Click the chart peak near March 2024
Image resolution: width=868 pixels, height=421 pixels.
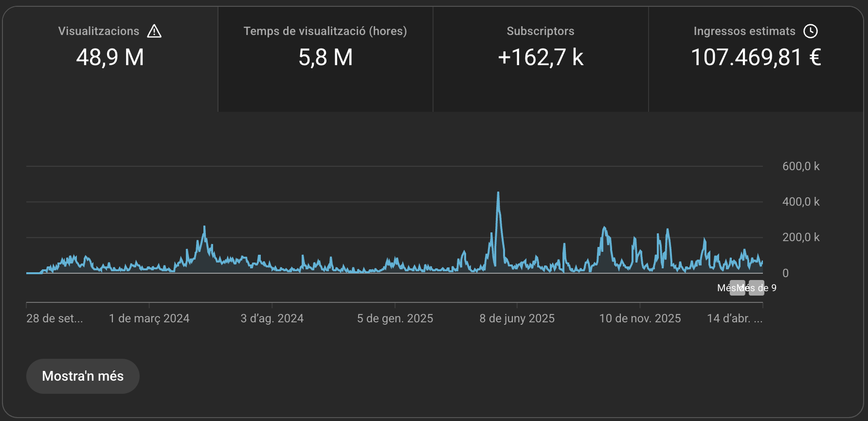coord(204,228)
